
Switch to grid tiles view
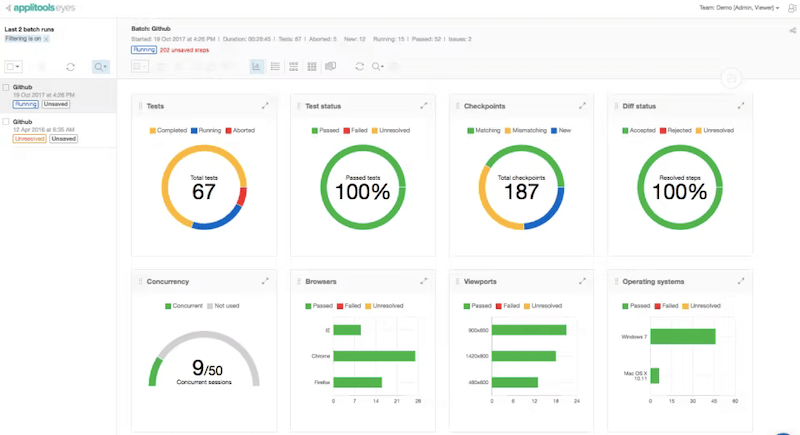[312, 66]
